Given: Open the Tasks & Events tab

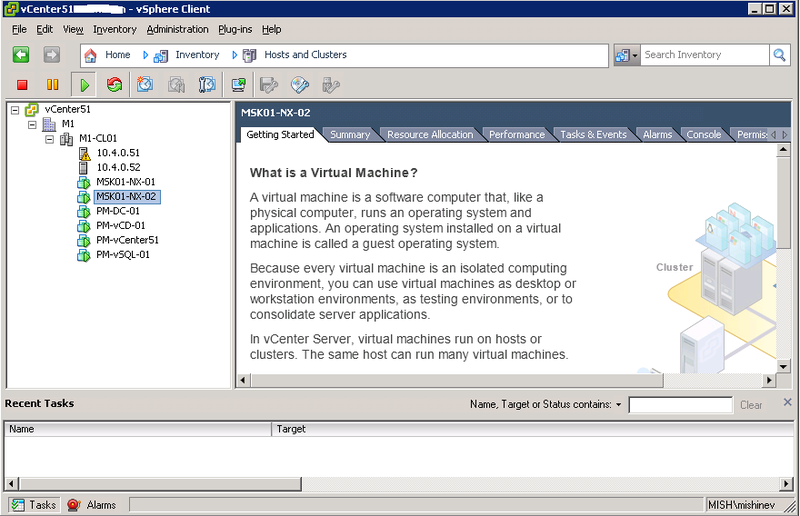Looking at the screenshot, I should coord(593,135).
